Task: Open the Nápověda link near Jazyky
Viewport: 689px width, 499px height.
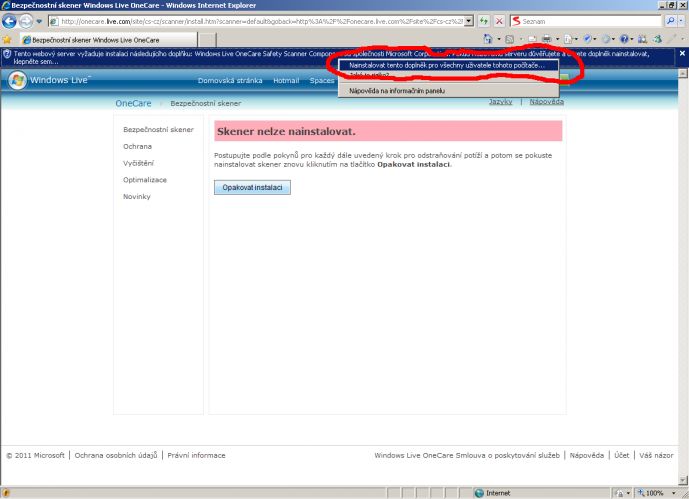Action: click(x=547, y=101)
